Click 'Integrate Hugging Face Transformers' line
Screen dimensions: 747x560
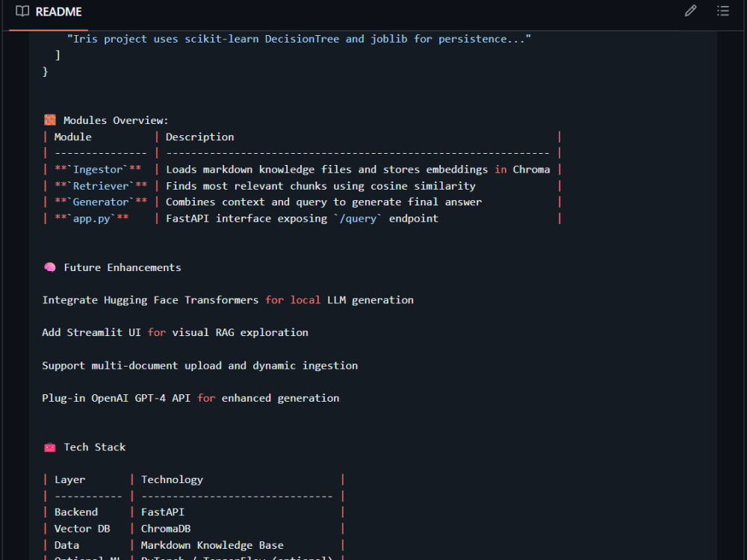pos(228,300)
